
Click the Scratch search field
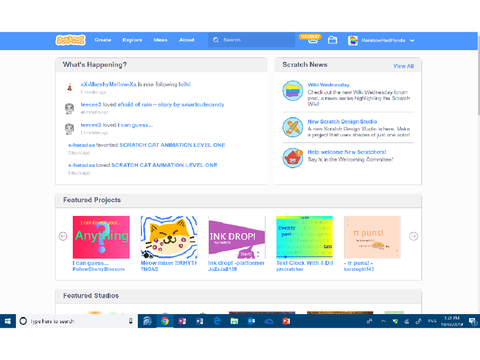click(252, 40)
